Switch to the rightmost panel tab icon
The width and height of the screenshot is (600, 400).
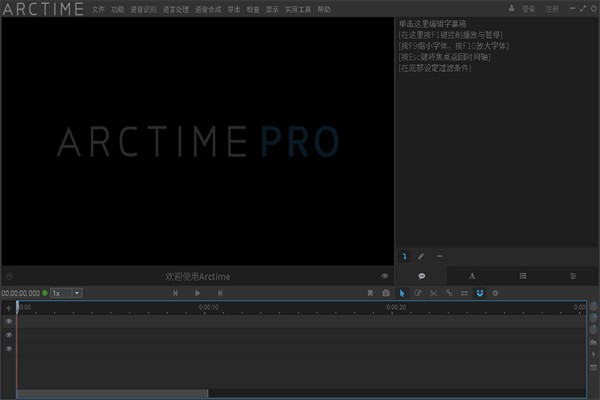point(573,276)
